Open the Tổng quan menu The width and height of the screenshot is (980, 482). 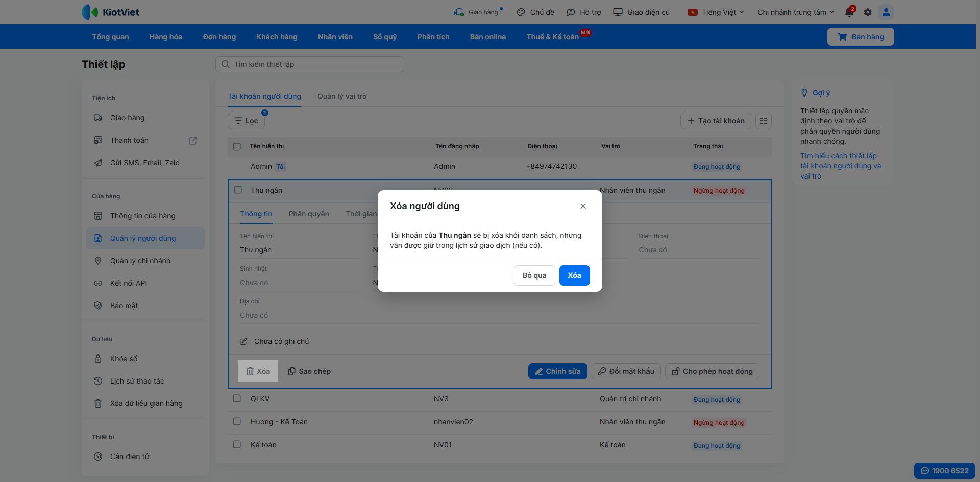point(110,37)
